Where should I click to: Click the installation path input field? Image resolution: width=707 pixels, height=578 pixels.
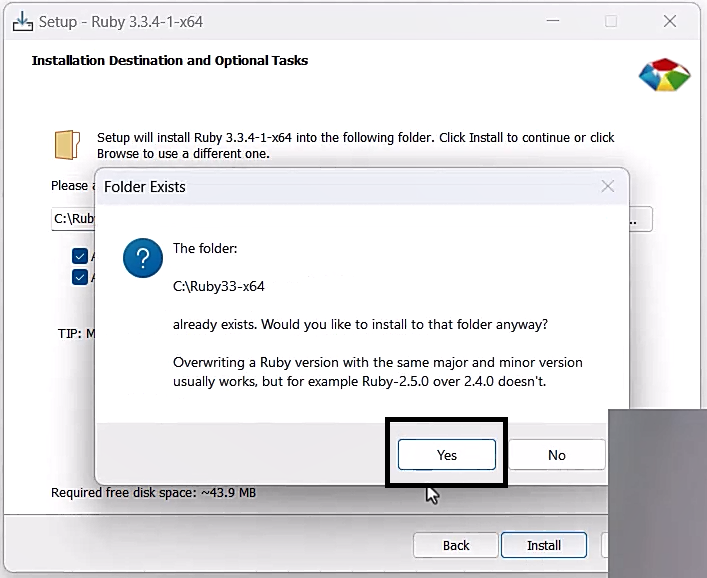tap(73, 219)
